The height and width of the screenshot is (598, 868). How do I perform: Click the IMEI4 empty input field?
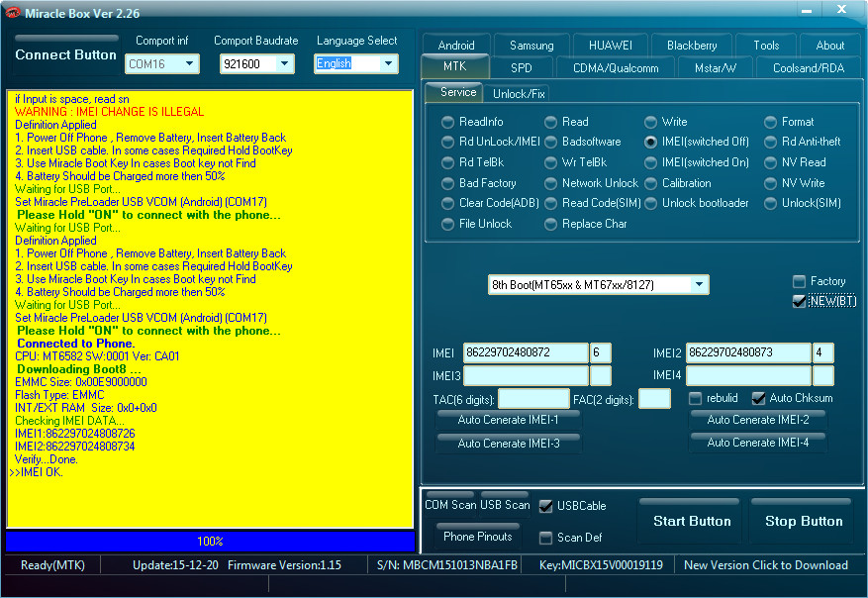click(x=748, y=375)
